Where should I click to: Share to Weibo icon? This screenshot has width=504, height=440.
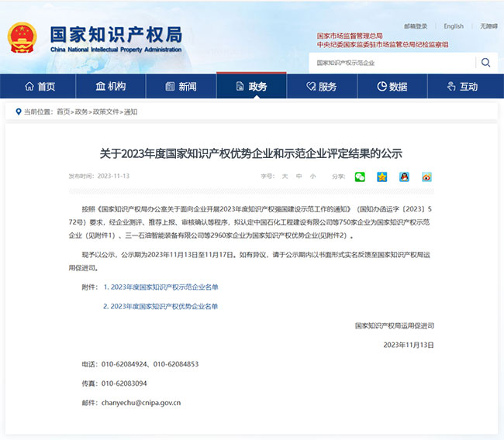[426, 177]
